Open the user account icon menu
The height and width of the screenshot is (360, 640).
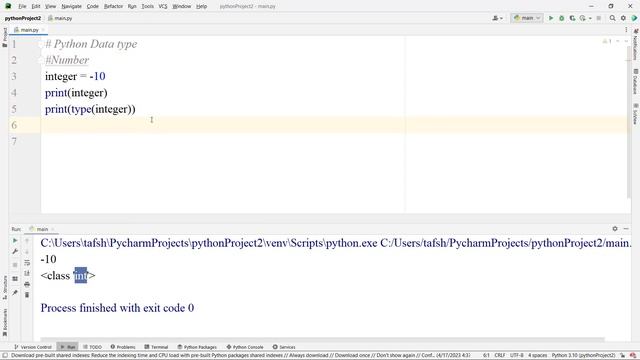pos(497,18)
